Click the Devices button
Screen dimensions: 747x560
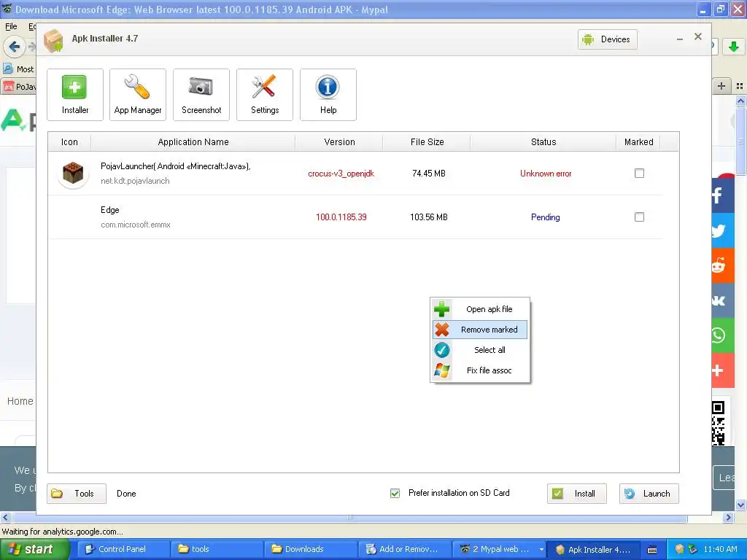[x=607, y=39]
